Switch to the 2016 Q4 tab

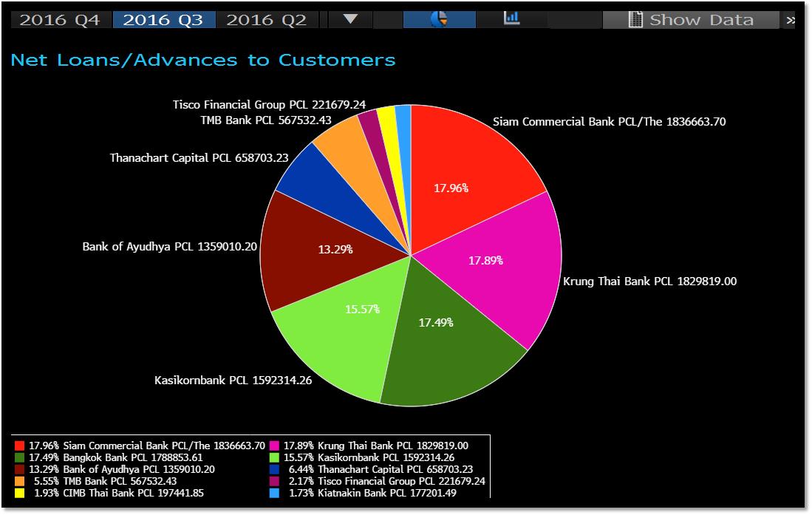60,20
